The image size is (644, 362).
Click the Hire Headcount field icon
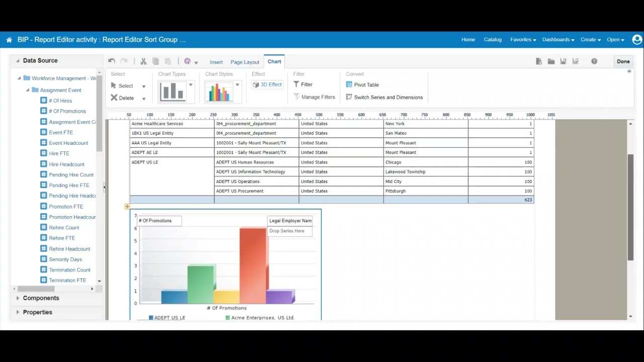pyautogui.click(x=44, y=164)
